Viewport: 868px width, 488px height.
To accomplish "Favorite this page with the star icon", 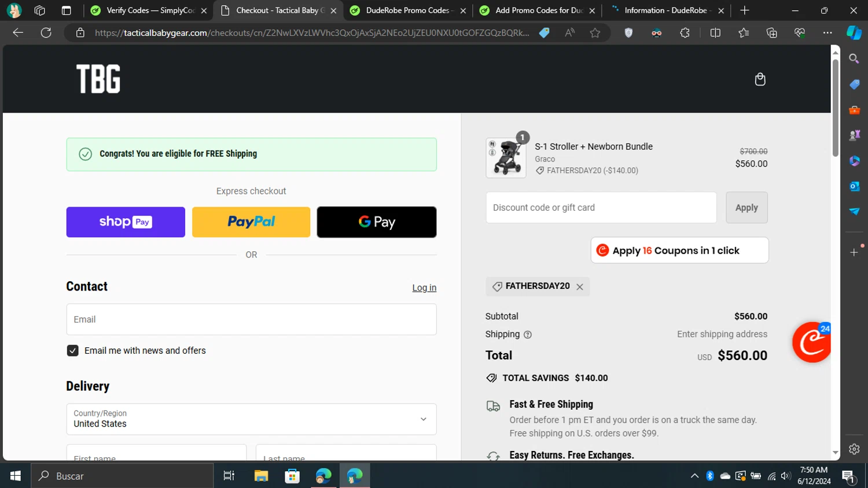I will [595, 33].
